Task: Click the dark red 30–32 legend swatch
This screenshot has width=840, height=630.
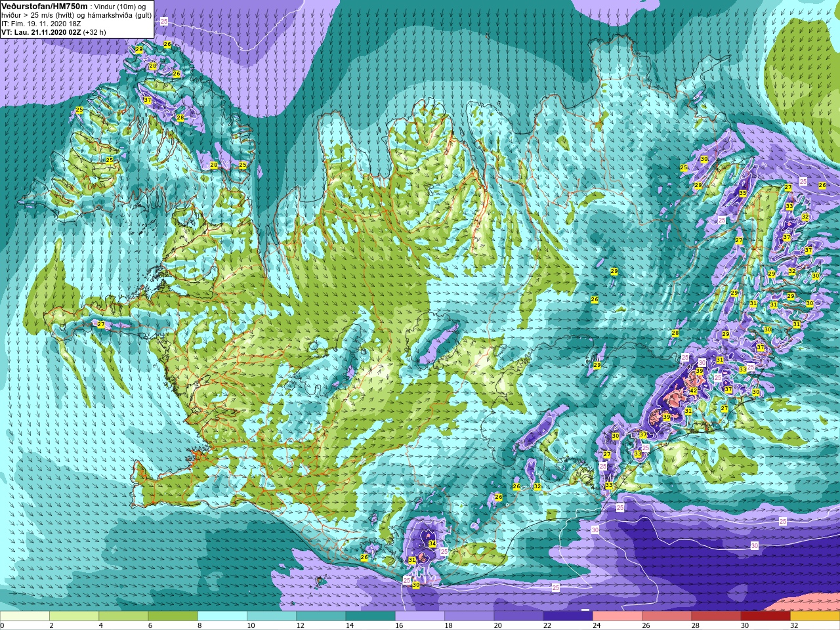Action: click(765, 616)
